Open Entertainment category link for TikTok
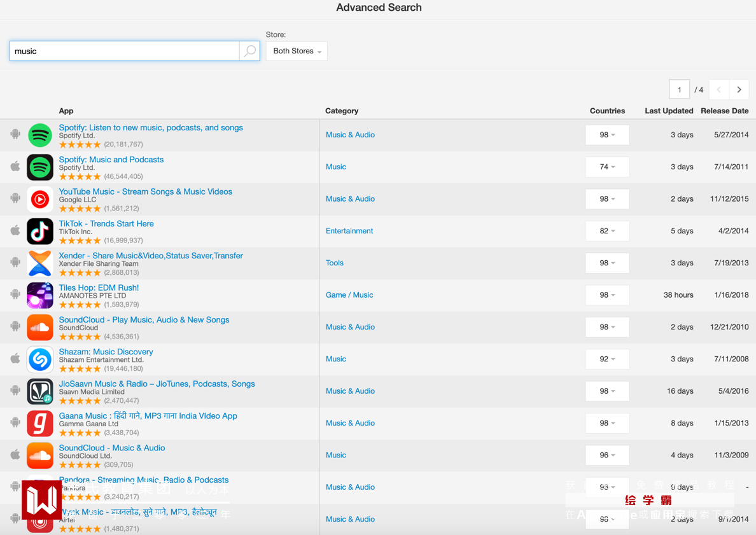This screenshot has width=756, height=535. click(x=349, y=231)
